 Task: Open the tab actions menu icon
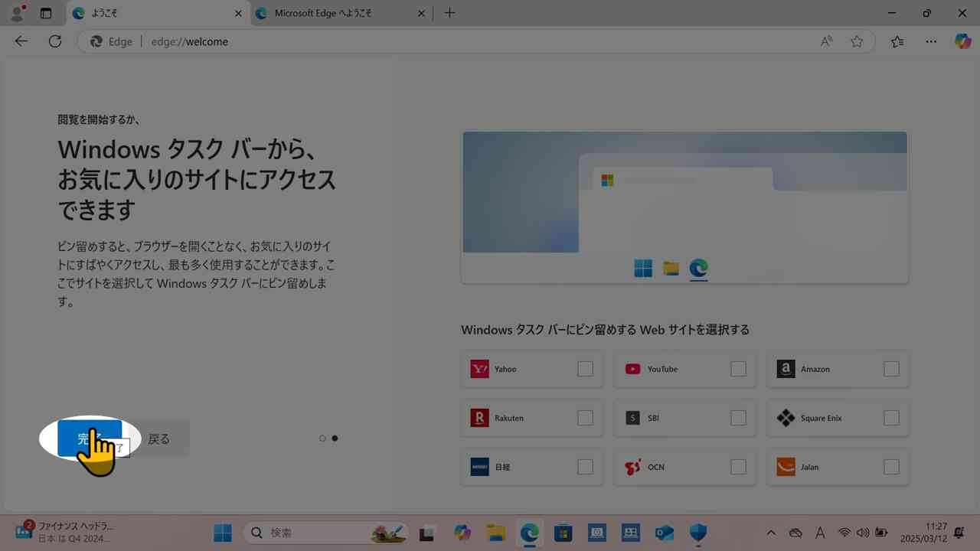point(46,13)
